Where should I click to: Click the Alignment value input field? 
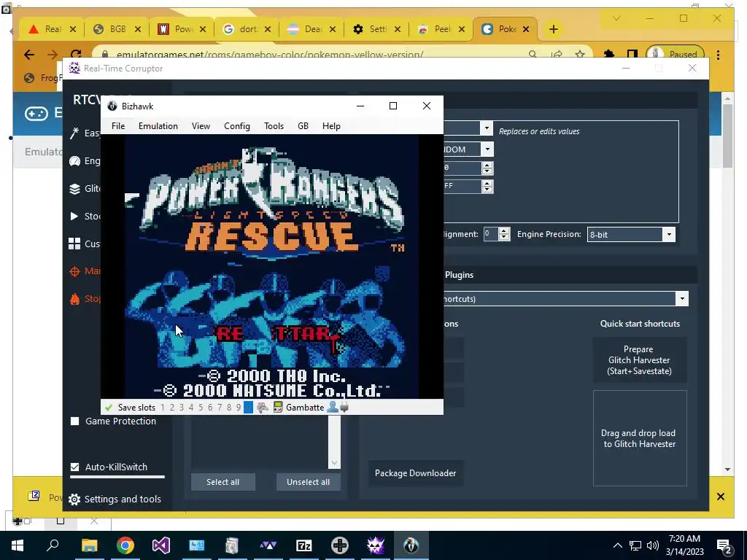491,234
